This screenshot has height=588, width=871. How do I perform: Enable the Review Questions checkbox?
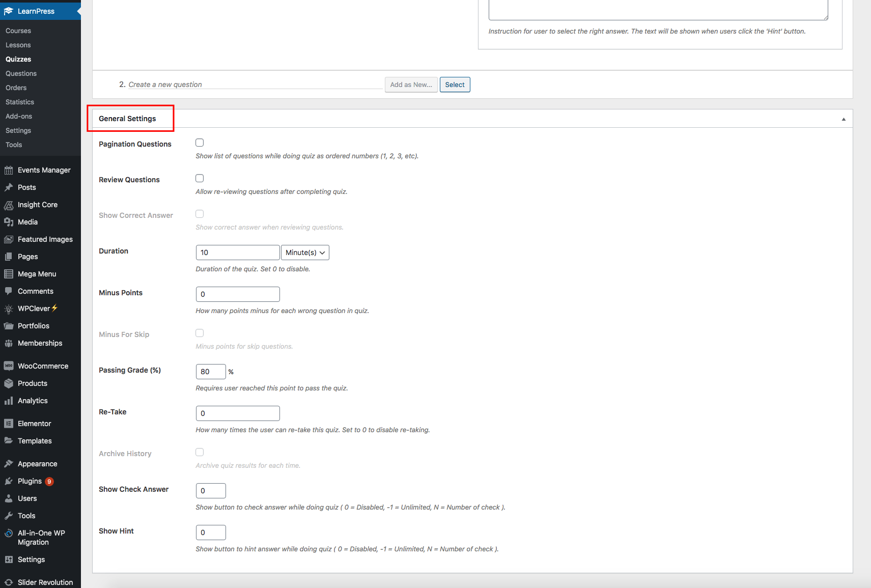[x=200, y=178]
